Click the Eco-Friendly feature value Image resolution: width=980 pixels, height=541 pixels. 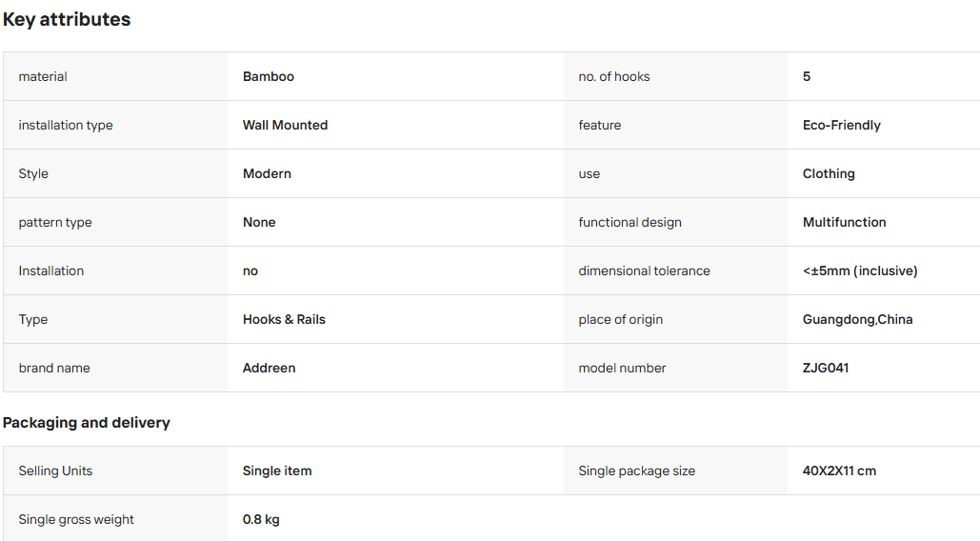click(841, 125)
